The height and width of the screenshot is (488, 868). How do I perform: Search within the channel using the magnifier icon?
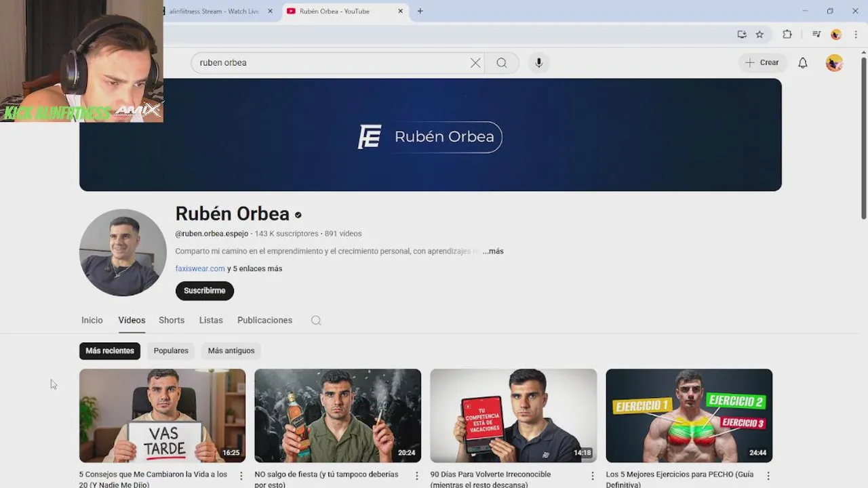[x=316, y=321]
